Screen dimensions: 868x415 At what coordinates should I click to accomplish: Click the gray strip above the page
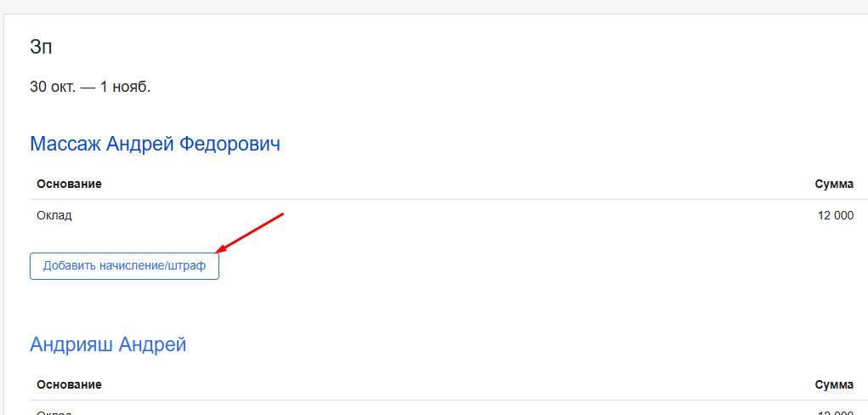(434, 6)
